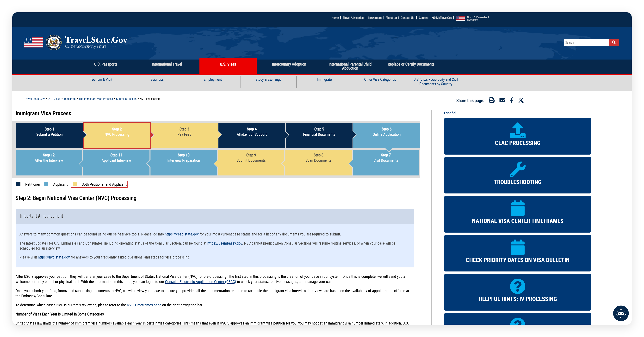Click the CEAC Processing upload icon
Image resolution: width=644 pixels, height=337 pixels.
[x=518, y=130]
